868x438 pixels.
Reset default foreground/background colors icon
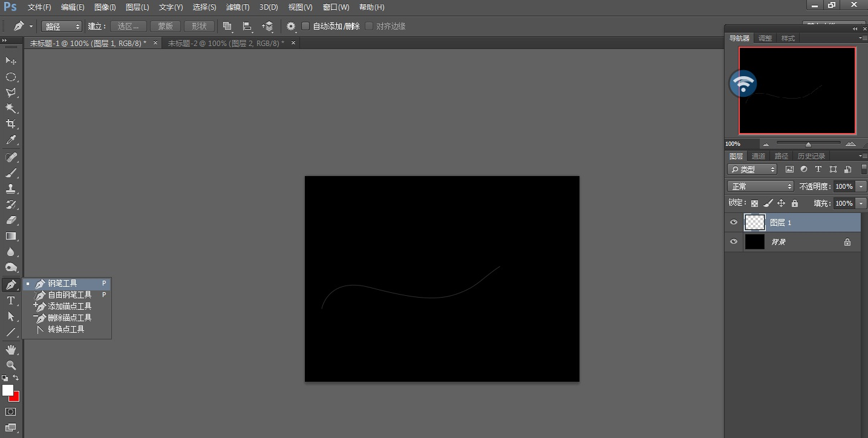tap(5, 378)
